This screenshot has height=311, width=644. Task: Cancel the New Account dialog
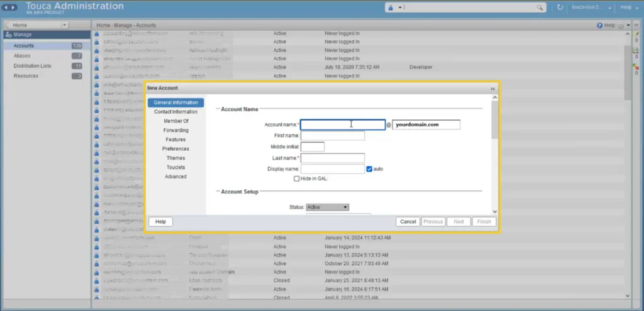pos(408,222)
